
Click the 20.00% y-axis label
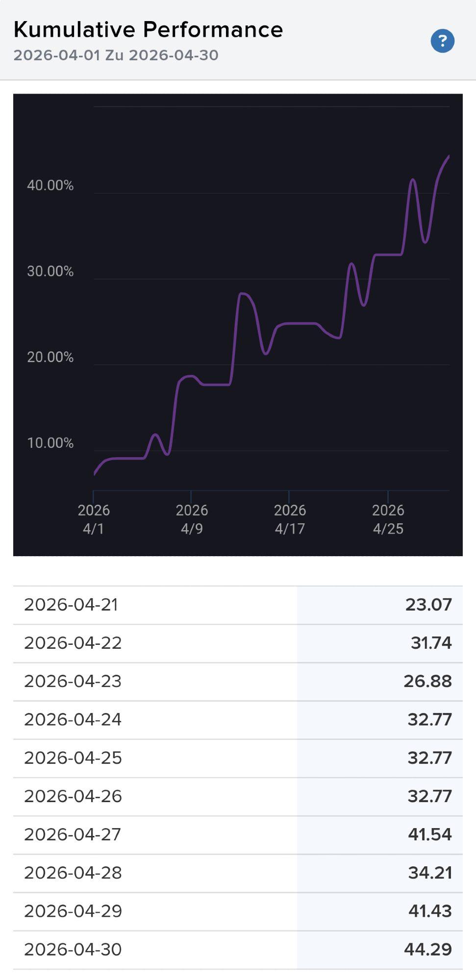click(x=50, y=357)
